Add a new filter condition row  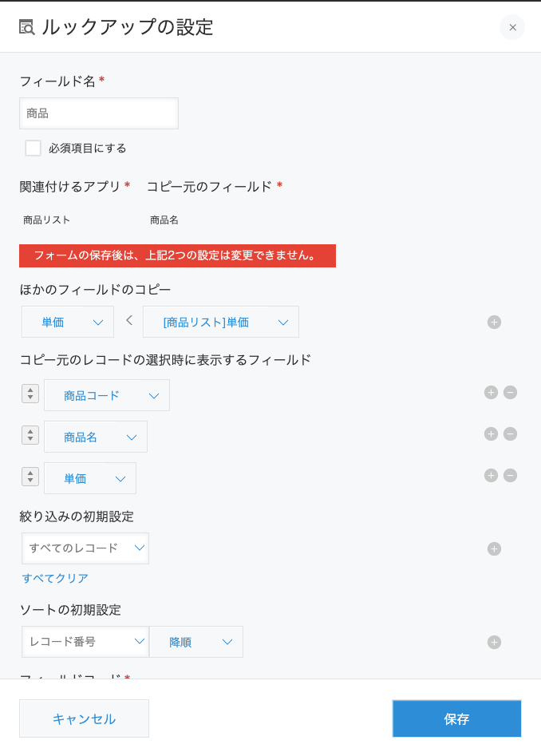tap(494, 548)
